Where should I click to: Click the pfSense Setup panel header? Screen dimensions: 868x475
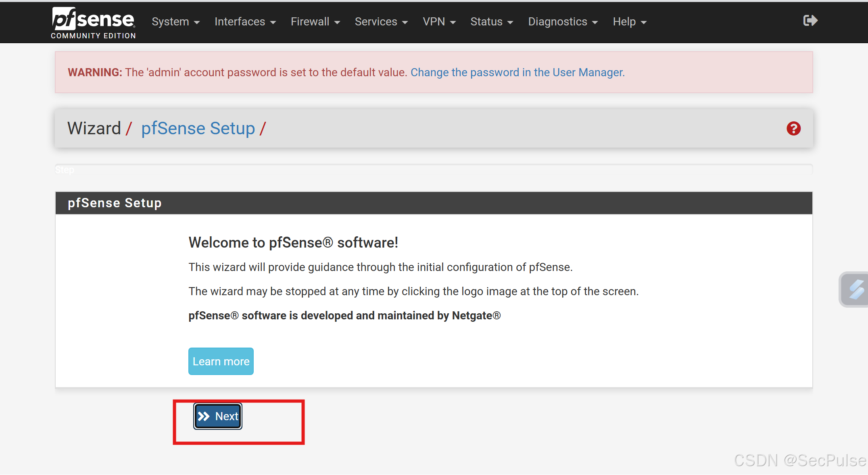[x=434, y=203]
